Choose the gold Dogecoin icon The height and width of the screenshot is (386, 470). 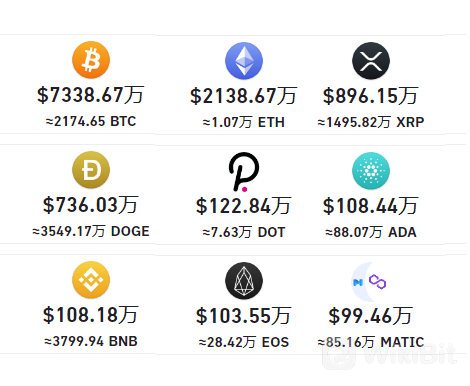tap(91, 170)
